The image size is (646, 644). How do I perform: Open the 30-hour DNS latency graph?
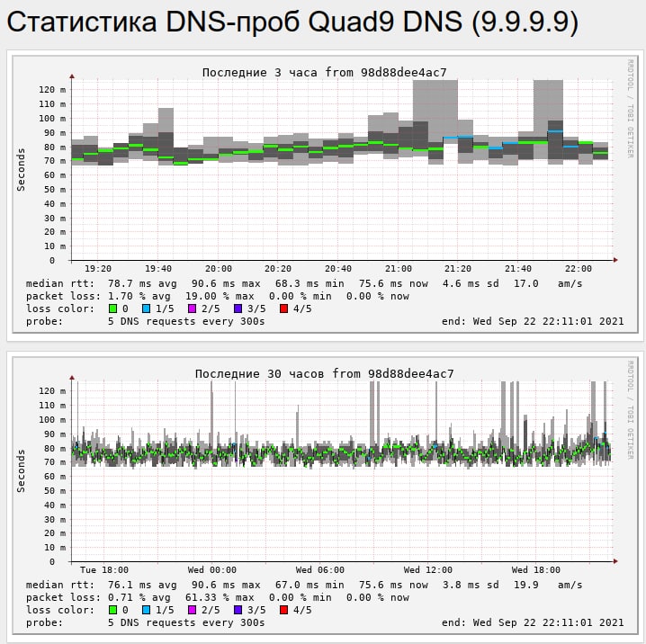(325, 496)
